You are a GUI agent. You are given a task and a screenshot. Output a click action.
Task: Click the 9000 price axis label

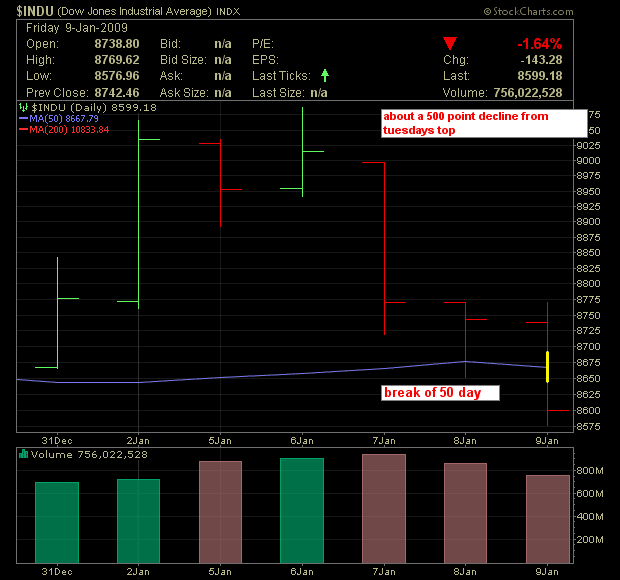pyautogui.click(x=588, y=161)
